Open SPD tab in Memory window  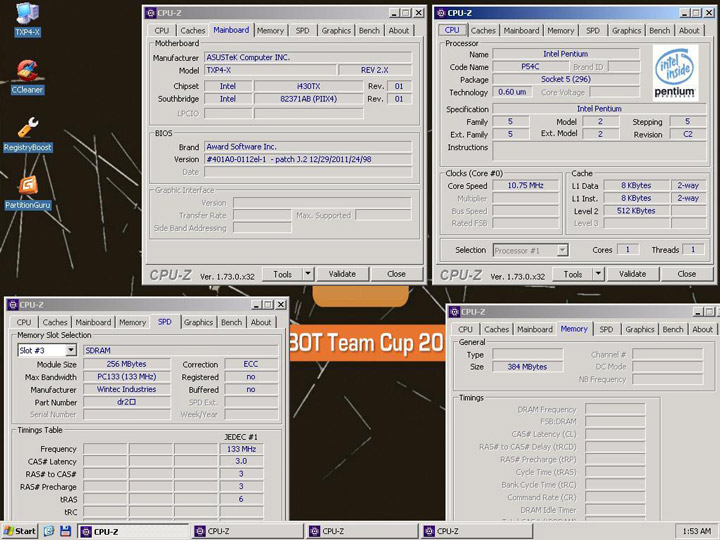click(x=606, y=330)
